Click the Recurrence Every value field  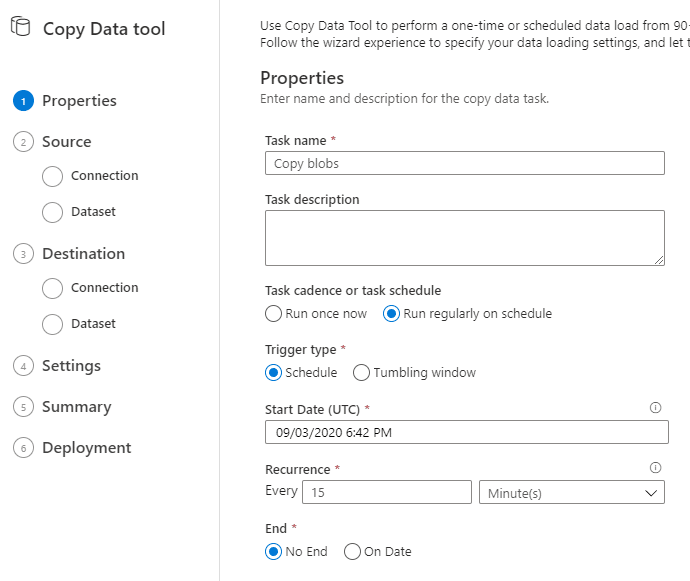point(387,492)
